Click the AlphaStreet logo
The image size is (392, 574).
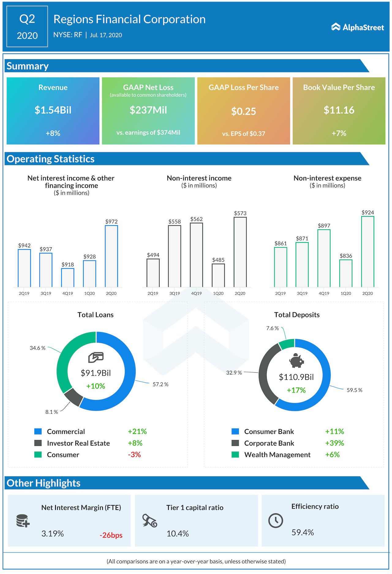click(x=357, y=27)
